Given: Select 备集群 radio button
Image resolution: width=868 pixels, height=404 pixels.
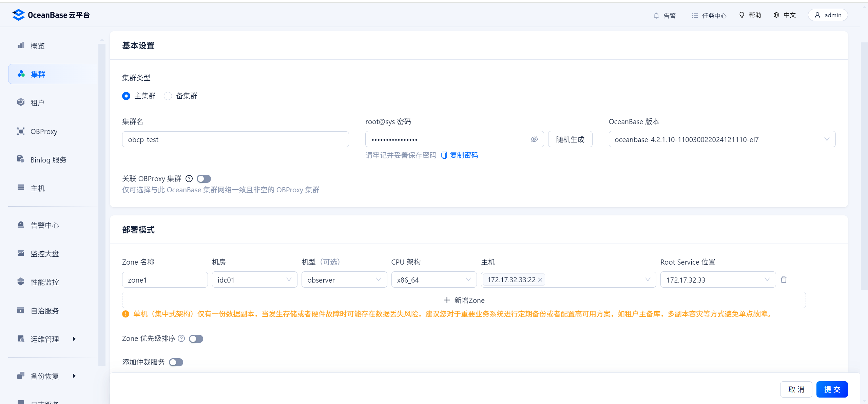Looking at the screenshot, I should click(x=168, y=96).
